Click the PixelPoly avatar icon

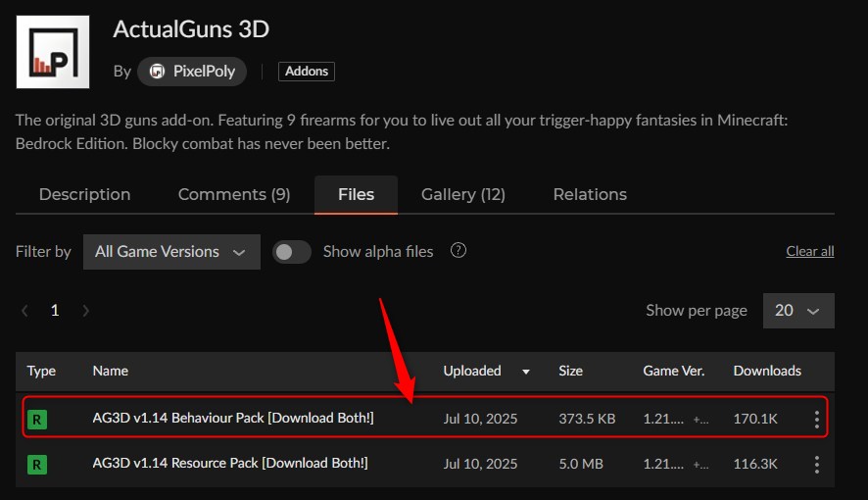coord(157,72)
